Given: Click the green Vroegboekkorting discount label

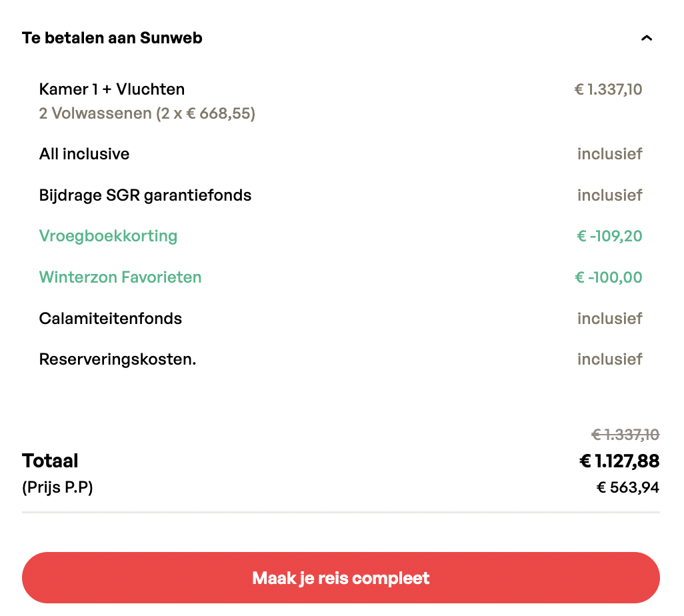Looking at the screenshot, I should coord(108,236).
